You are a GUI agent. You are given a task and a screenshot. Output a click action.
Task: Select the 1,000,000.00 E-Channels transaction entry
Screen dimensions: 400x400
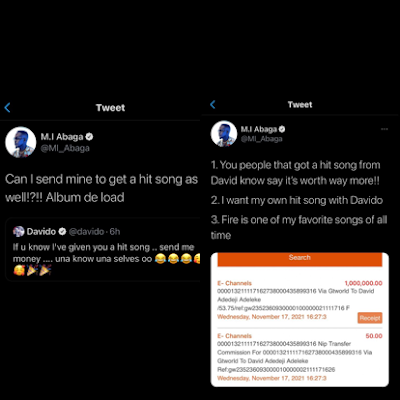point(300,302)
